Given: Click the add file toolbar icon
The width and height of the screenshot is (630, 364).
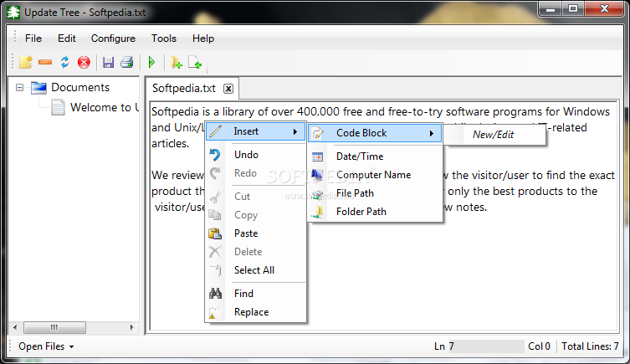Looking at the screenshot, I should 195,62.
